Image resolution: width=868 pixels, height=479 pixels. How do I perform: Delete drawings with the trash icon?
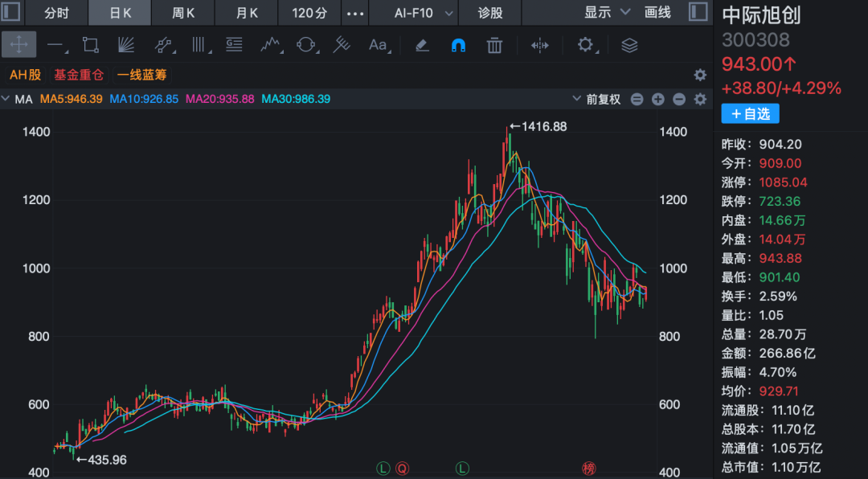point(494,45)
